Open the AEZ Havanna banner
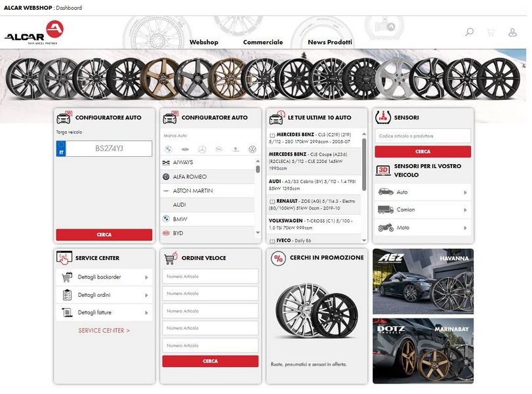Viewport: 532px width, 394px height. [x=423, y=282]
